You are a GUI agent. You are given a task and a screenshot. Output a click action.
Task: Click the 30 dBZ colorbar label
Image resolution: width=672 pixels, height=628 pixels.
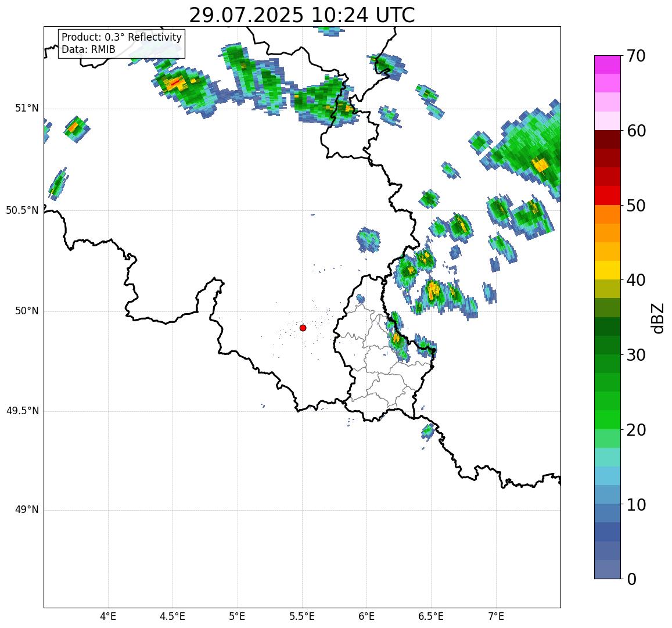click(x=637, y=355)
